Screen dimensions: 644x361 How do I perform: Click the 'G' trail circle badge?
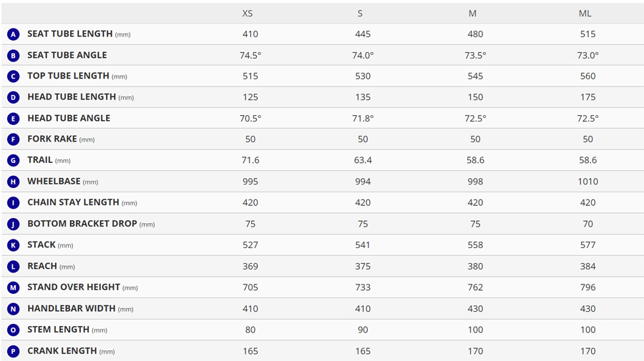coord(13,161)
